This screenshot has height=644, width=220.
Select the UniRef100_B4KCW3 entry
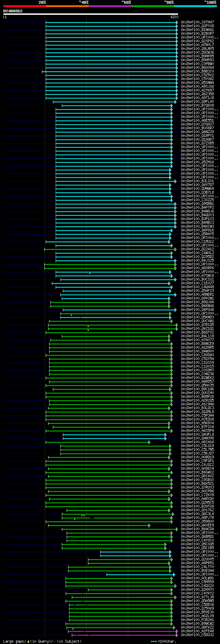pyautogui.click(x=197, y=227)
